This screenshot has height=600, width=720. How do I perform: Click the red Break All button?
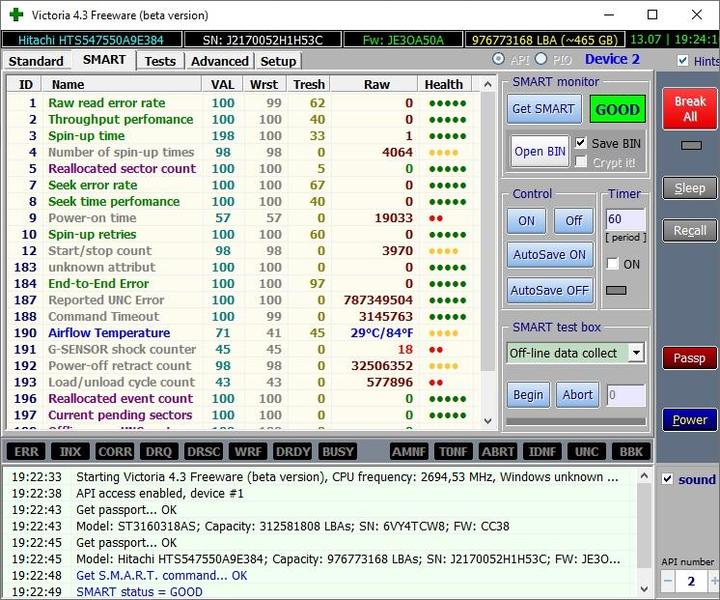689,108
